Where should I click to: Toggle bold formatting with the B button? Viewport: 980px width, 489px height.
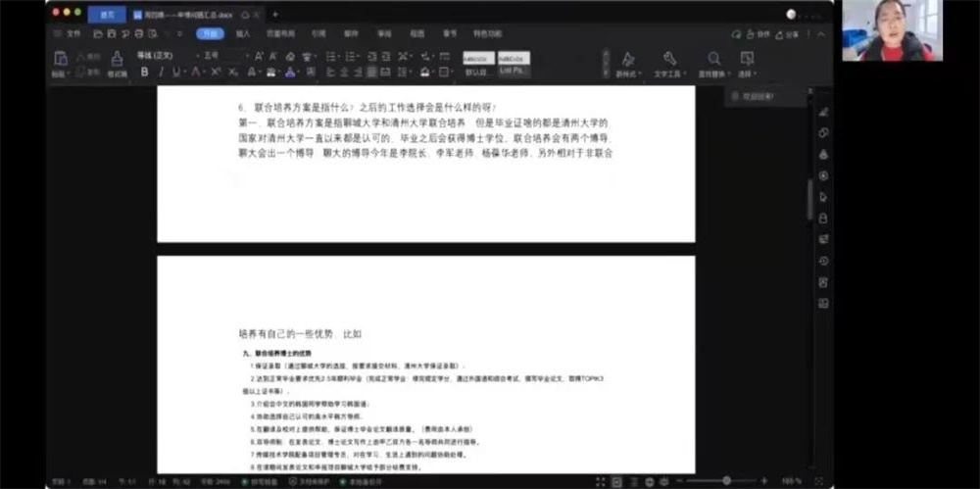point(145,73)
